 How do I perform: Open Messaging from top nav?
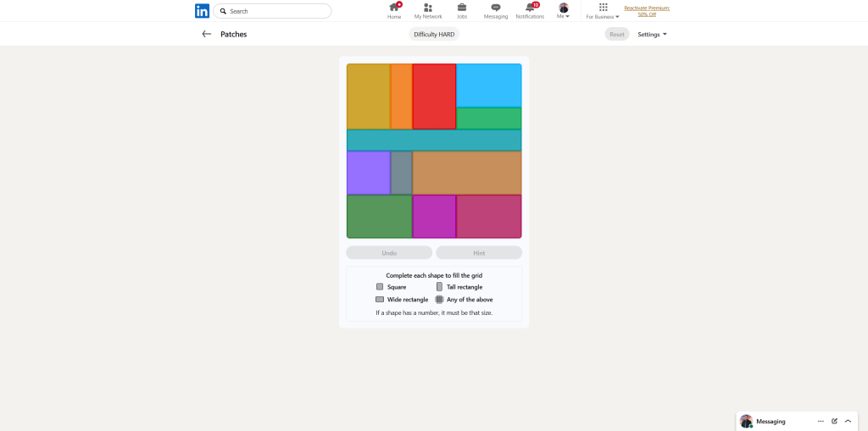(x=495, y=10)
